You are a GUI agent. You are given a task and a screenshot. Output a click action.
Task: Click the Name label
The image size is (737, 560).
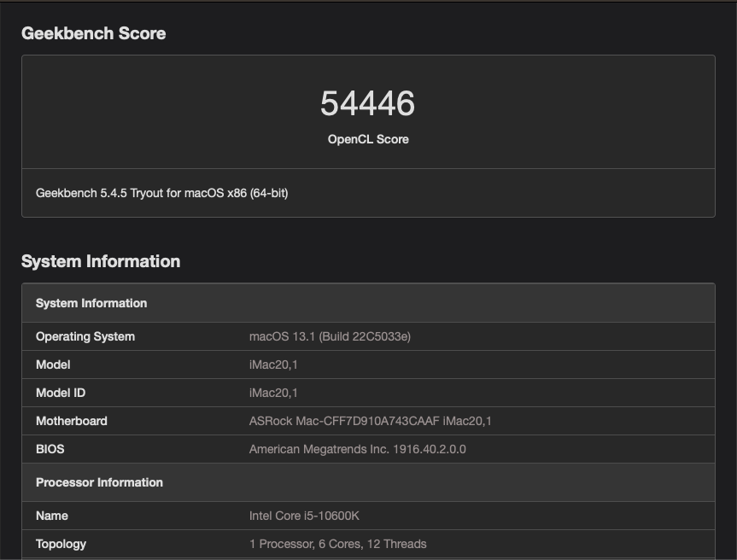[x=52, y=516]
